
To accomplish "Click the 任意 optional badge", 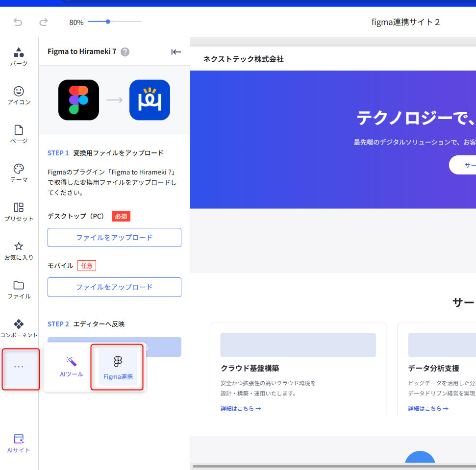I will pyautogui.click(x=87, y=266).
